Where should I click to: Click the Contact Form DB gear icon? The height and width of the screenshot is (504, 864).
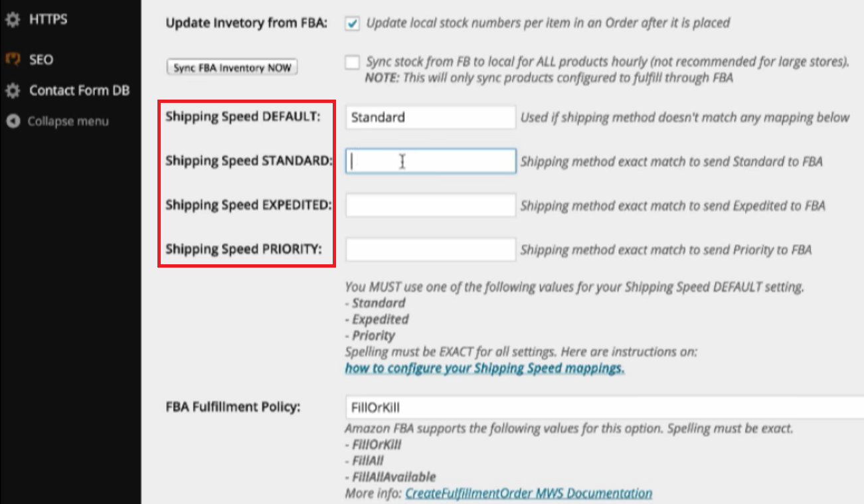click(x=12, y=90)
